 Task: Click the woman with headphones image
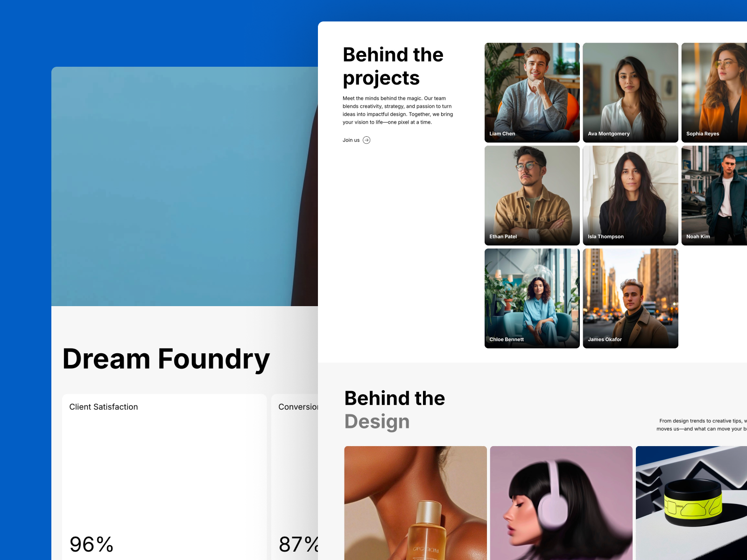click(x=561, y=503)
